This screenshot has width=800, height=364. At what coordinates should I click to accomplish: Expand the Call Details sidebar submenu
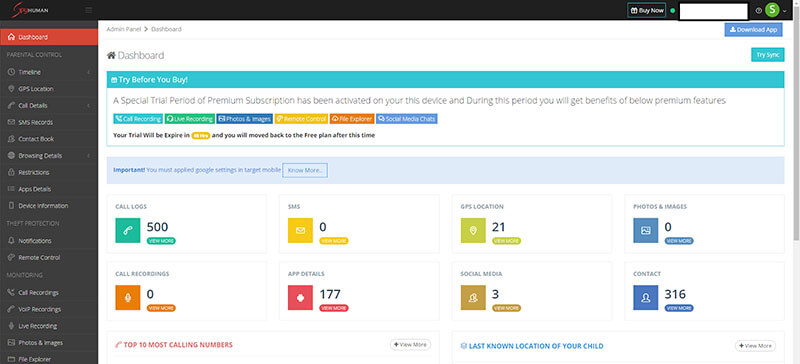click(x=89, y=106)
